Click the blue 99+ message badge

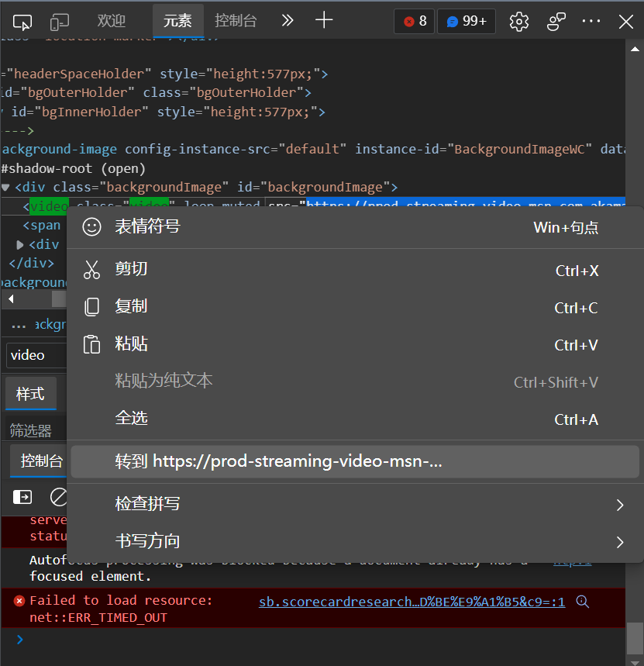click(x=466, y=22)
